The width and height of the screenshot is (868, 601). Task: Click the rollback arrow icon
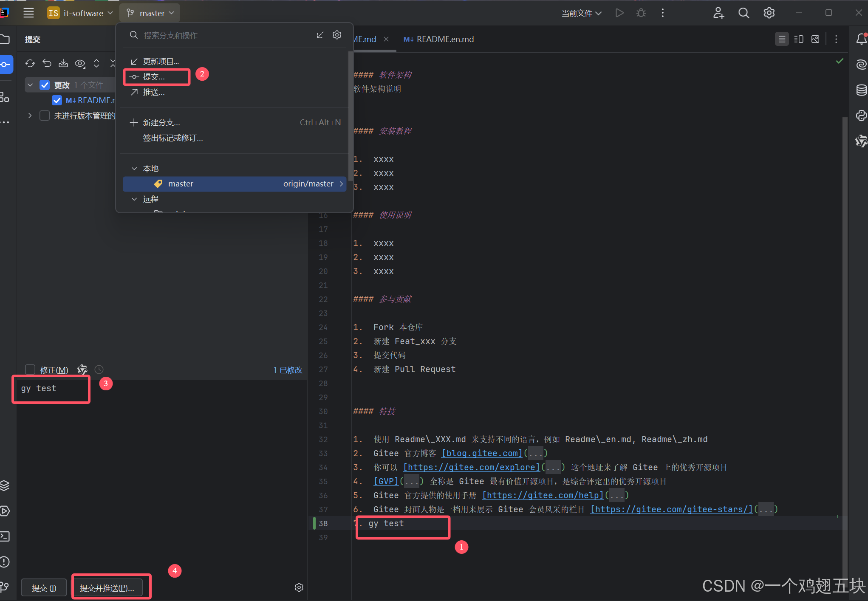pyautogui.click(x=47, y=63)
